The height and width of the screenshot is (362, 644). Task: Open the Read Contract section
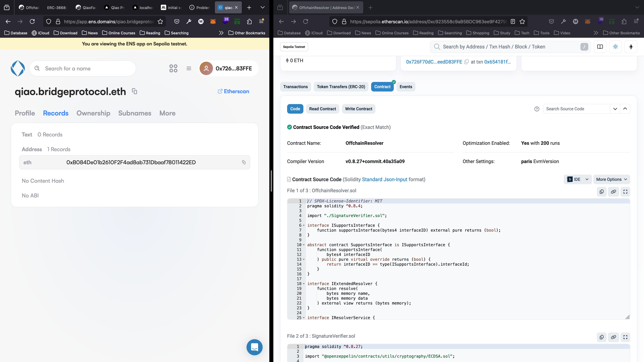[x=323, y=109]
